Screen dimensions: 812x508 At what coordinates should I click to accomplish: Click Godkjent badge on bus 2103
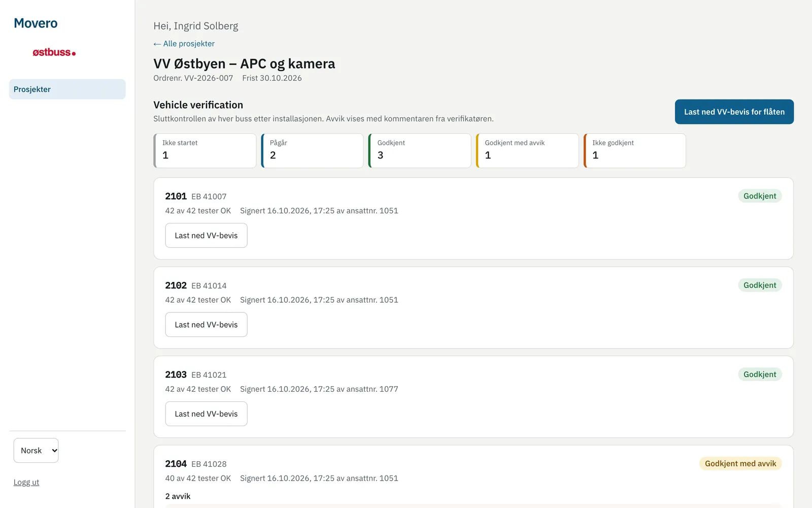click(x=760, y=374)
